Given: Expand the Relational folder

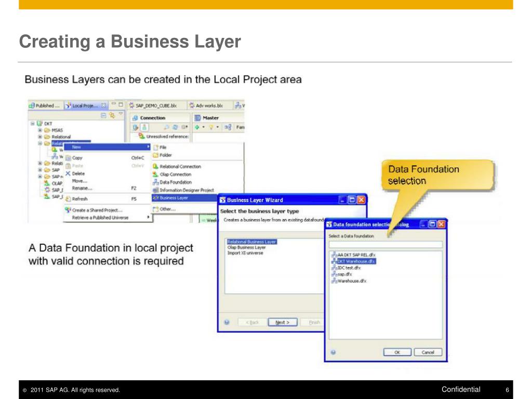Looking at the screenshot, I should 39,137.
